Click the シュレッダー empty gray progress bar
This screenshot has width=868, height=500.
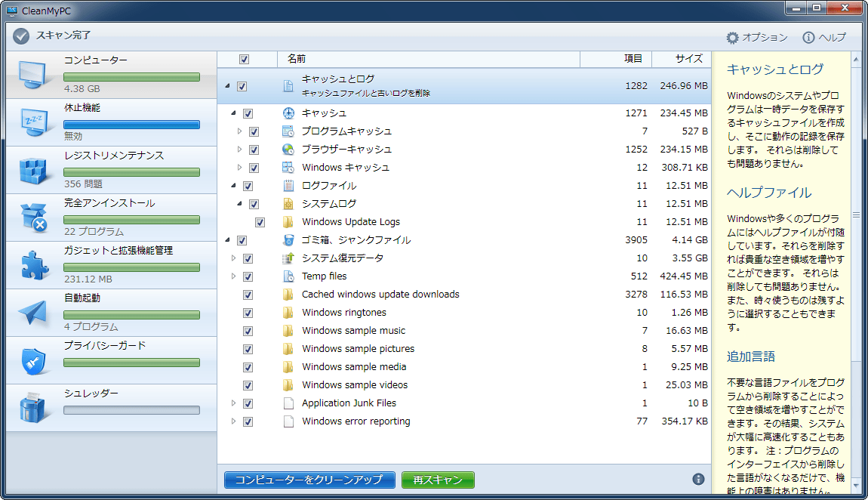[132, 410]
